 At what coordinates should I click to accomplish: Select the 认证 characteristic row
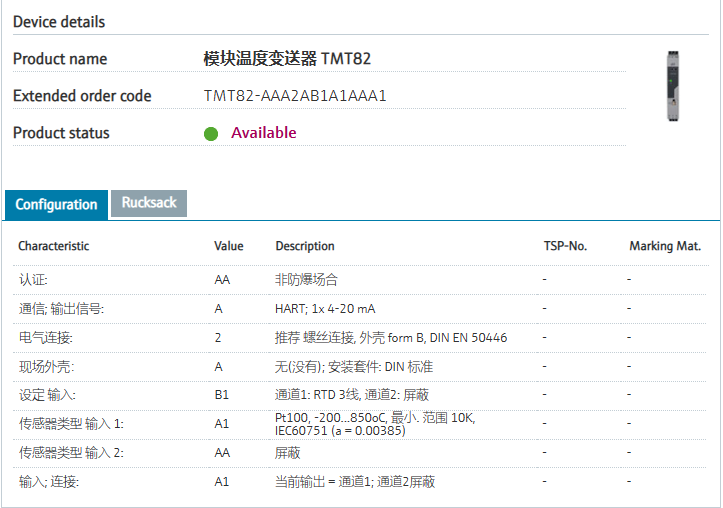[x=33, y=280]
